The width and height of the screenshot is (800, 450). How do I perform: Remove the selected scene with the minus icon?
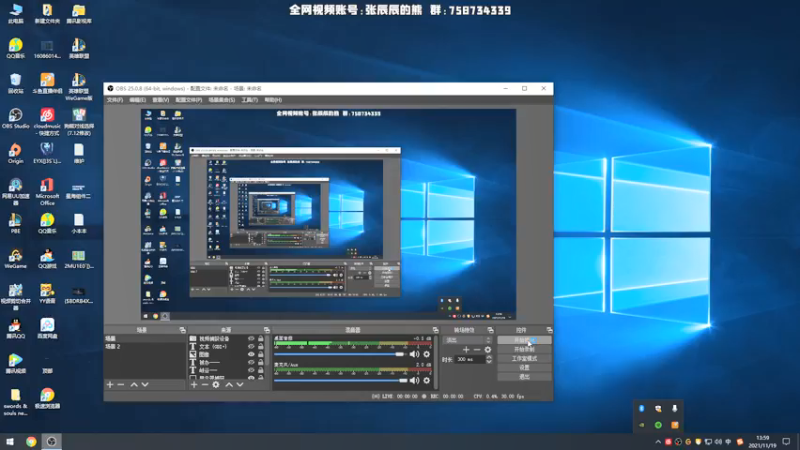pyautogui.click(x=121, y=385)
